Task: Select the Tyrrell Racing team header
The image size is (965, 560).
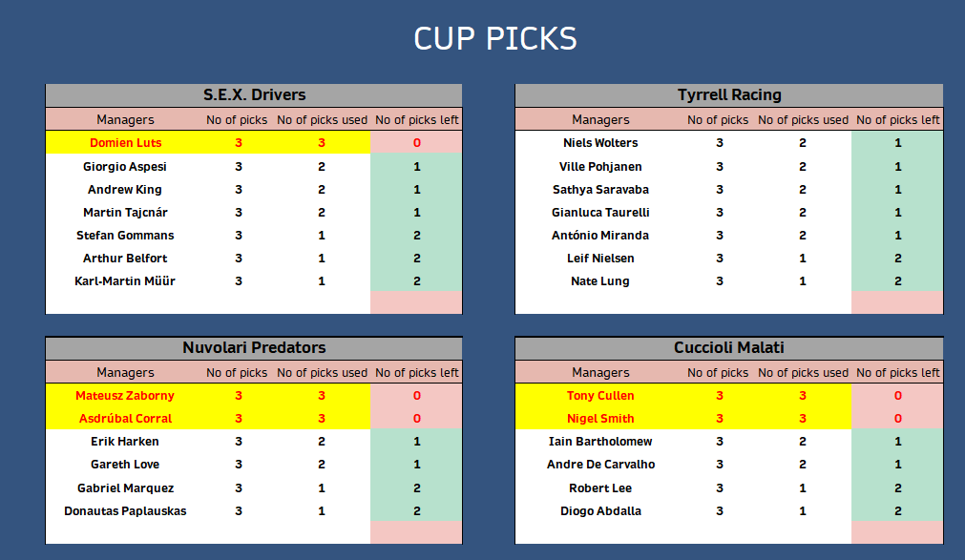Action: (x=728, y=95)
